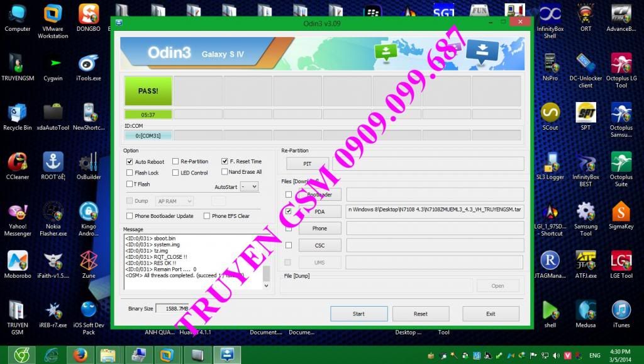Image resolution: width=644 pixels, height=364 pixels.
Task: Open the AutoStart dropdown
Action: point(249,186)
